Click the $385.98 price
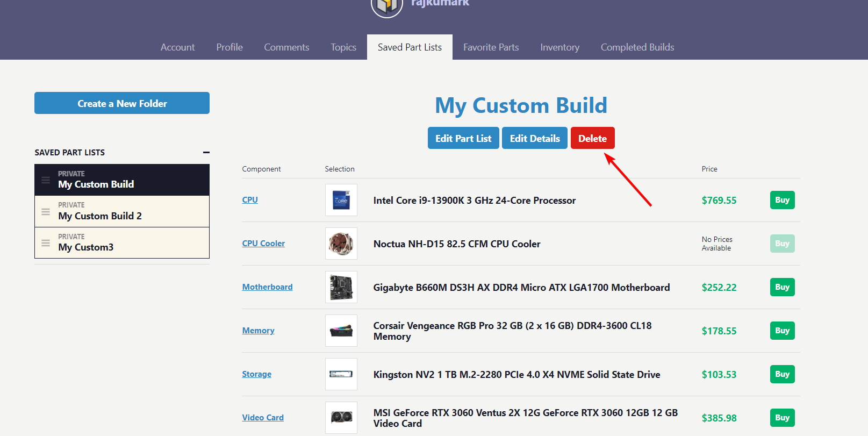The image size is (868, 436). click(x=719, y=418)
